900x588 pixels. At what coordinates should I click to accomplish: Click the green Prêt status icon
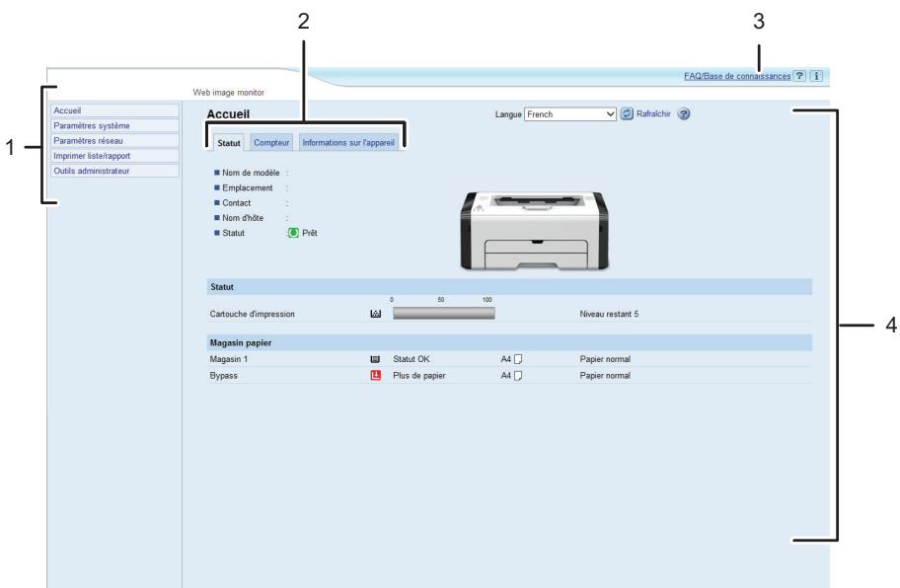293,233
